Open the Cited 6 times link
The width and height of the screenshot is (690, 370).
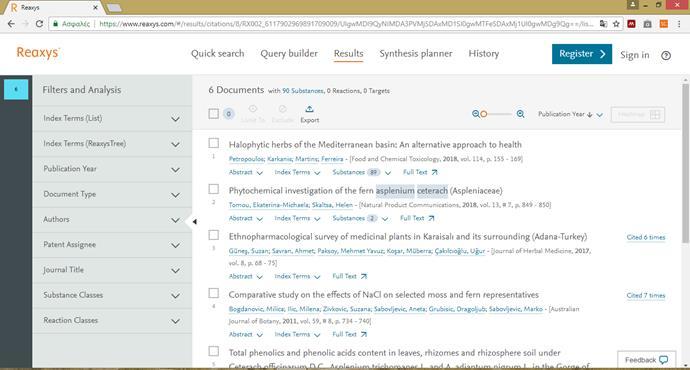646,237
